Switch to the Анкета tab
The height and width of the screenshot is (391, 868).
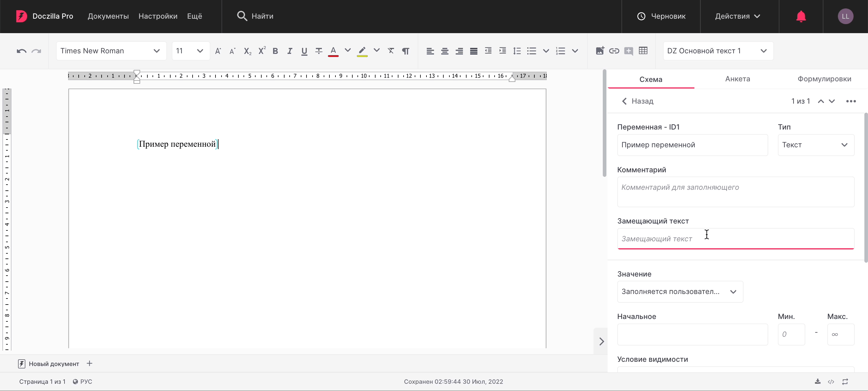pyautogui.click(x=737, y=79)
